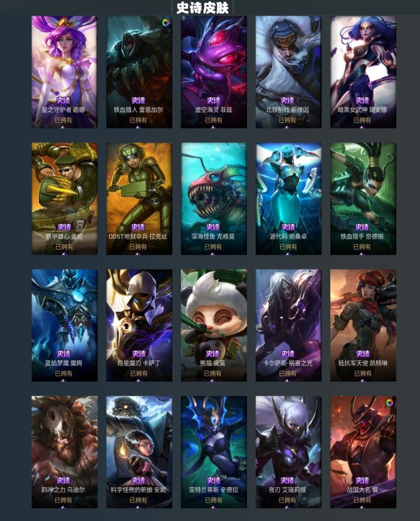Viewport: 420px width, 521px height.
Task: Open the 源代码 丽桑卓 skin card
Action: click(288, 199)
